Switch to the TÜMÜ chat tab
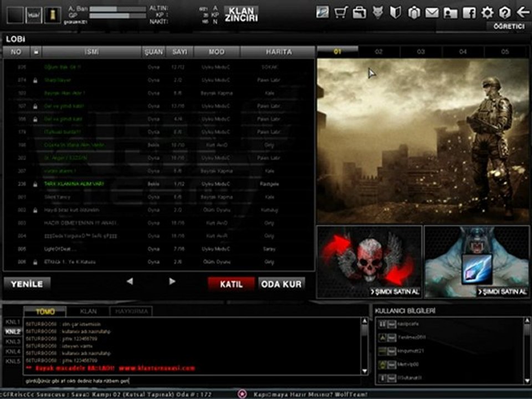 pyautogui.click(x=45, y=311)
